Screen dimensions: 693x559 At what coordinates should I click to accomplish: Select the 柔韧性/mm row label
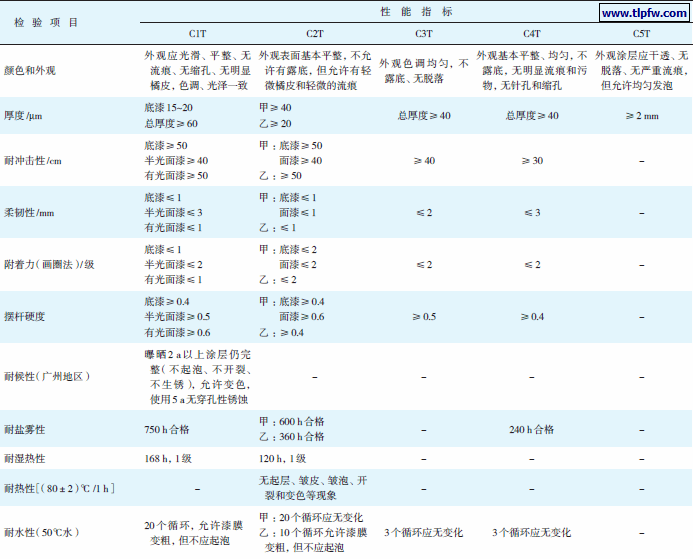pyautogui.click(x=31, y=213)
